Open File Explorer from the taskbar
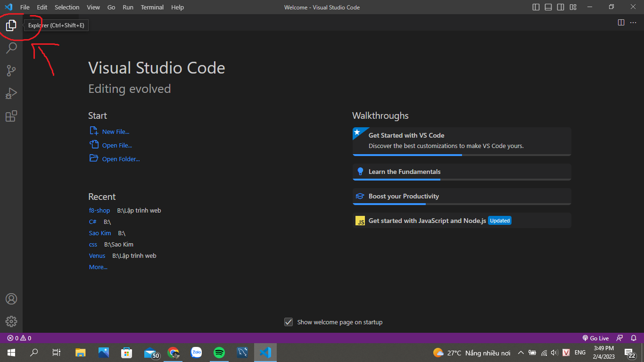This screenshot has width=644, height=362. tap(81, 353)
